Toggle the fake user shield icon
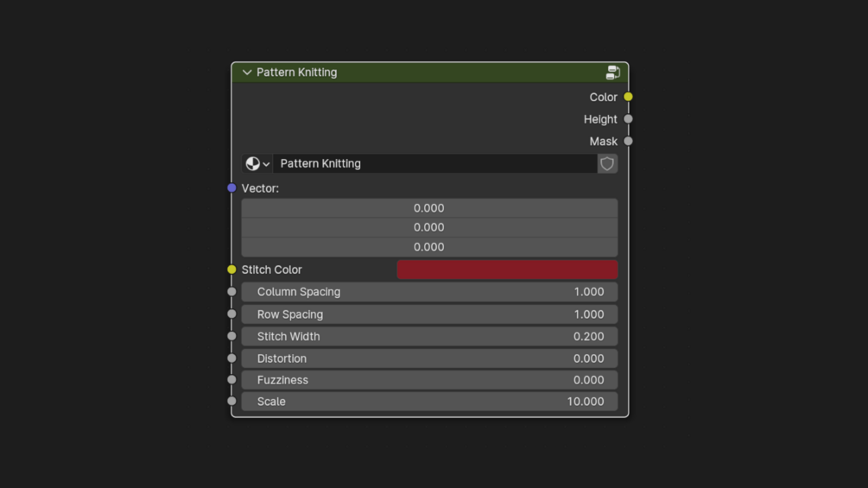Screen dimensions: 868x488 [607, 164]
